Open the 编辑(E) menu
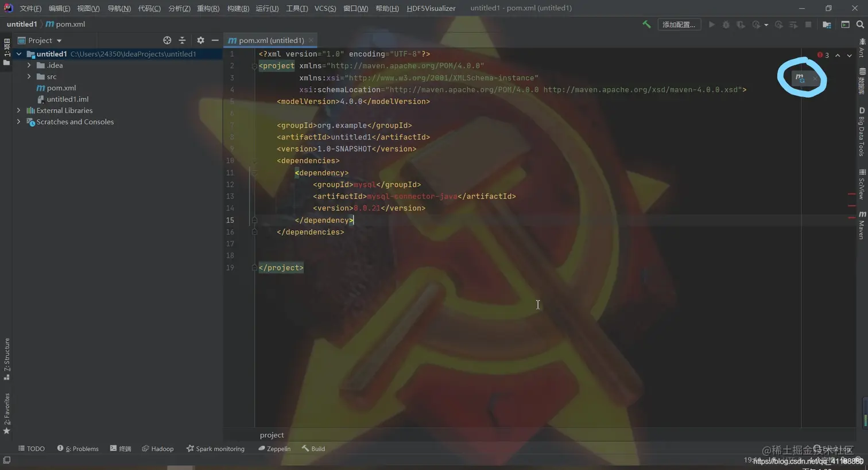This screenshot has width=868, height=470. [59, 8]
